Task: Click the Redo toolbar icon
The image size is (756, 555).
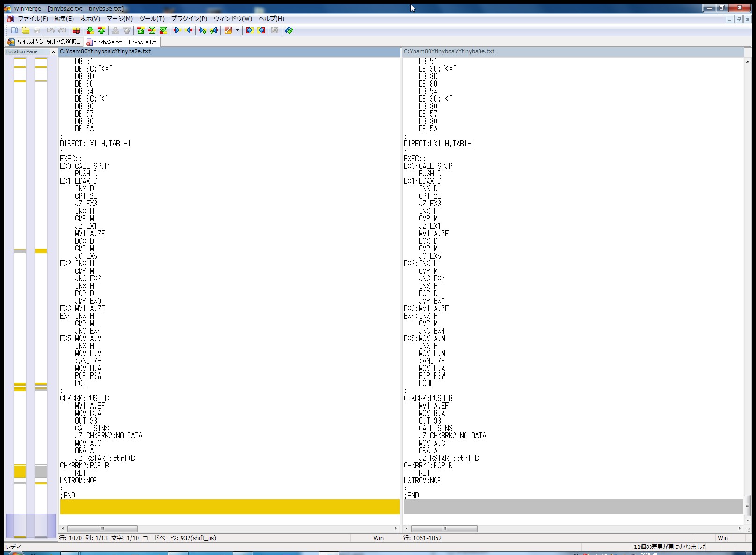Action: click(x=62, y=30)
